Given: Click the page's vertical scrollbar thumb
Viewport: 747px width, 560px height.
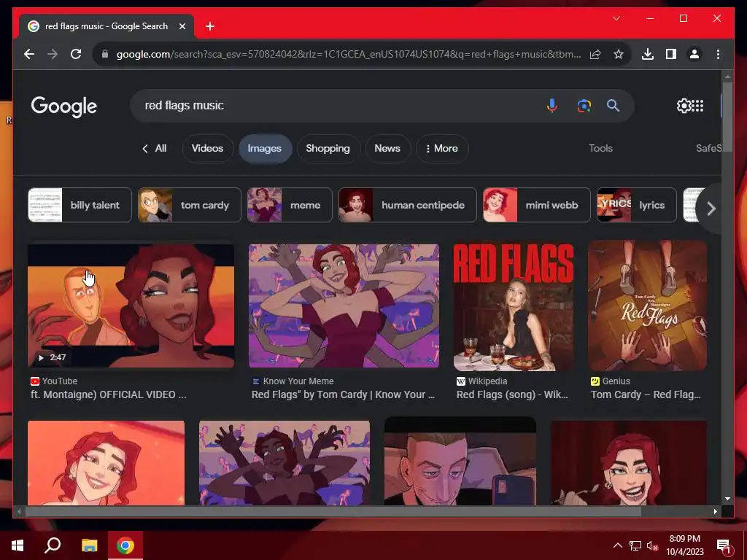Looking at the screenshot, I should tap(727, 117).
